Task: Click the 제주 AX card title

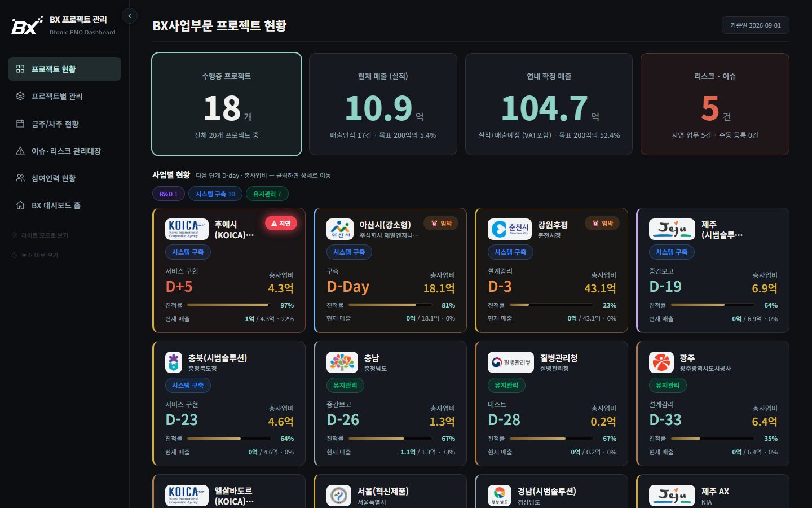Action: 715,491
